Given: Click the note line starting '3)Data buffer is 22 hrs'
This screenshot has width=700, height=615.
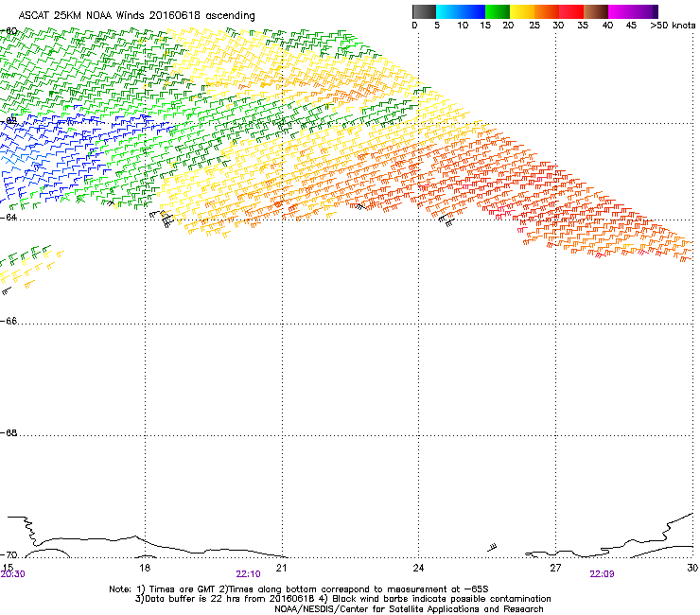Looking at the screenshot, I should pyautogui.click(x=342, y=599).
